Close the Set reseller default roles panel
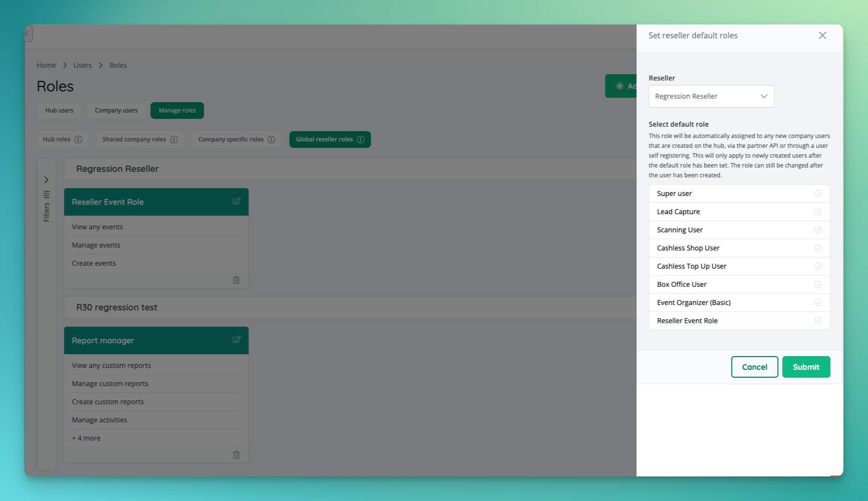Image resolution: width=868 pixels, height=501 pixels. 822,35
